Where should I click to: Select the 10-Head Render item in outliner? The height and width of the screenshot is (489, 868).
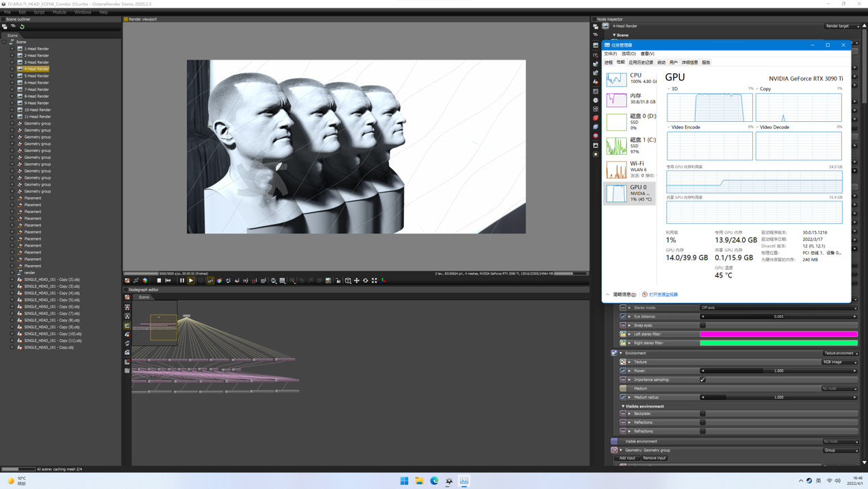[x=38, y=110]
